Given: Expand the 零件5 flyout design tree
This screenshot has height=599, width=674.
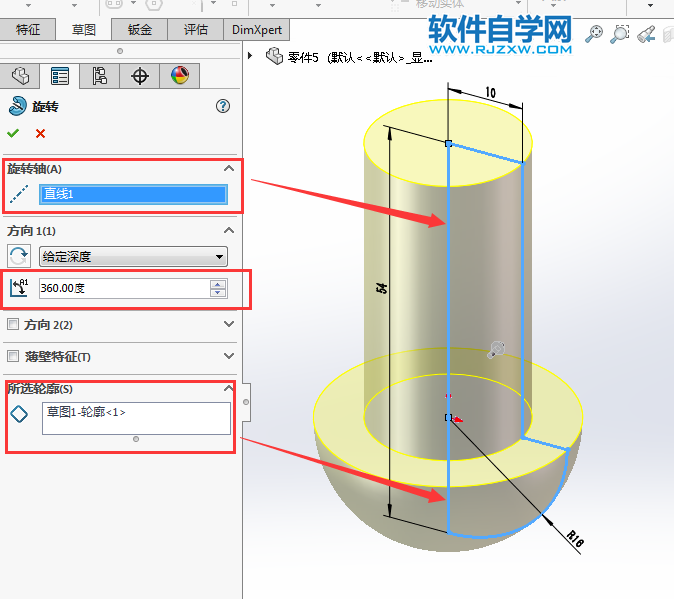Looking at the screenshot, I should (250, 56).
